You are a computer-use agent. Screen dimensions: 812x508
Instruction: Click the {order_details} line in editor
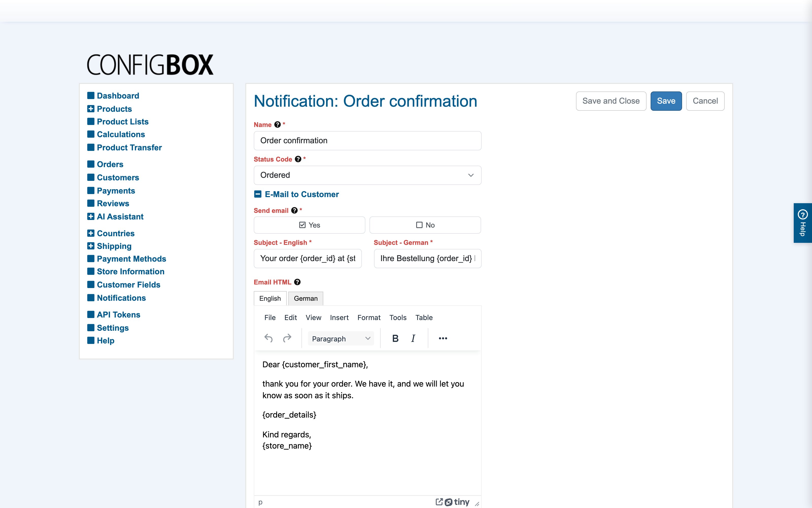pos(289,415)
